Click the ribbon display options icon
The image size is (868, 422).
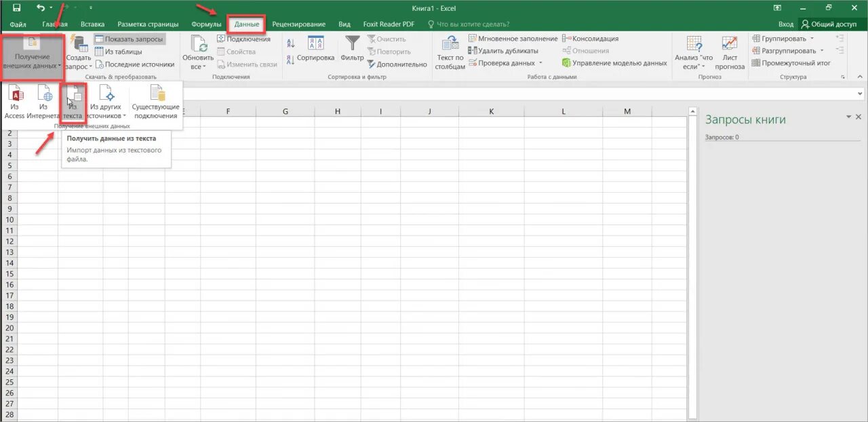[x=777, y=7]
